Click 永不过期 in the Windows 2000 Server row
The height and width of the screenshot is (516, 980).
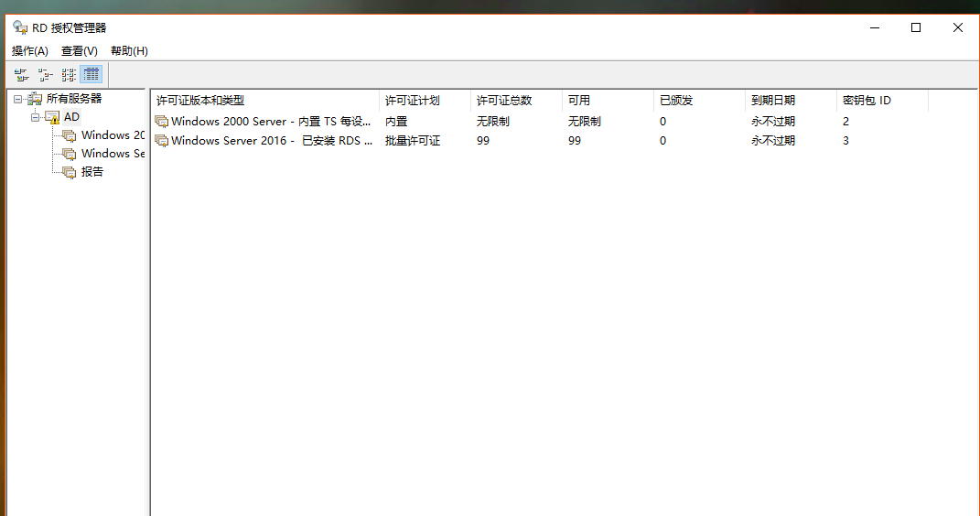click(x=773, y=121)
